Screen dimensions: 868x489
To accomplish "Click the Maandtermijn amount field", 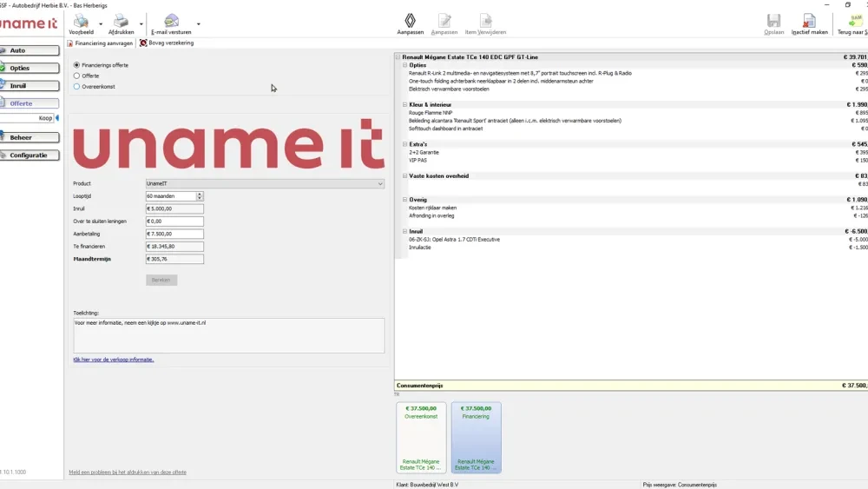I will pos(174,259).
